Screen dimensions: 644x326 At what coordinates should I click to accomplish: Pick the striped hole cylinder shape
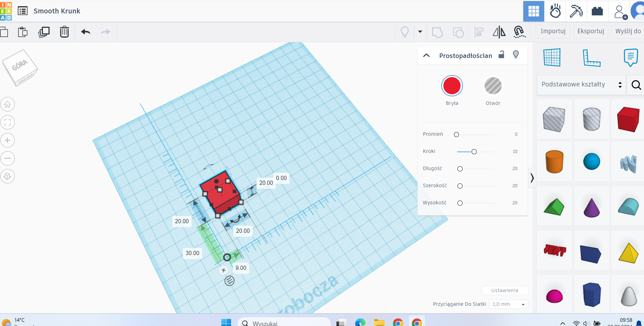[x=592, y=119]
